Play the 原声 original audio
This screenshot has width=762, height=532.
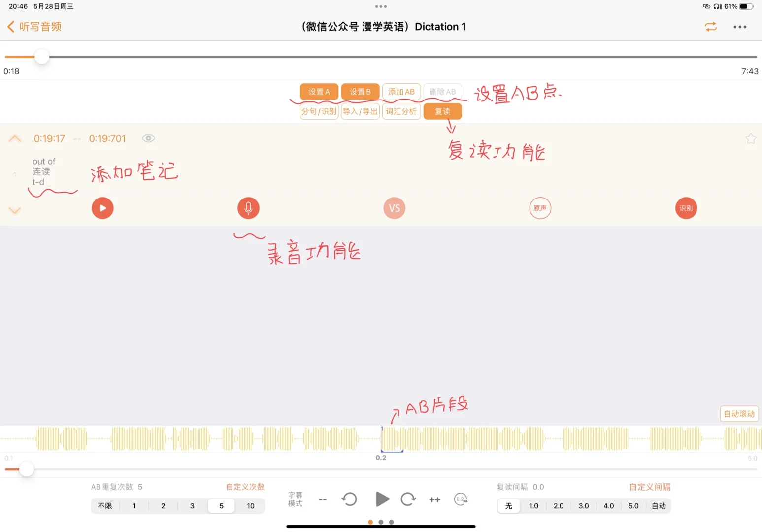[540, 208]
